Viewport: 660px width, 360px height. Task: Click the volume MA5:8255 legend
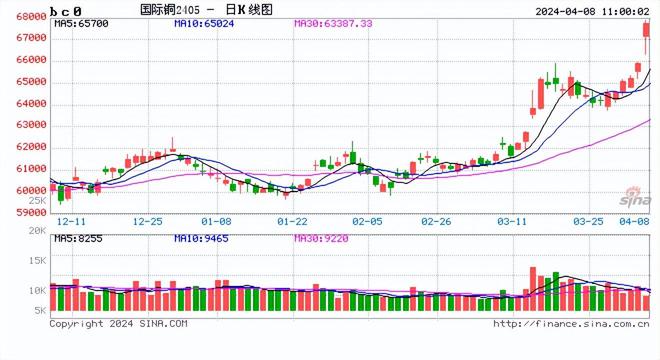click(x=78, y=239)
